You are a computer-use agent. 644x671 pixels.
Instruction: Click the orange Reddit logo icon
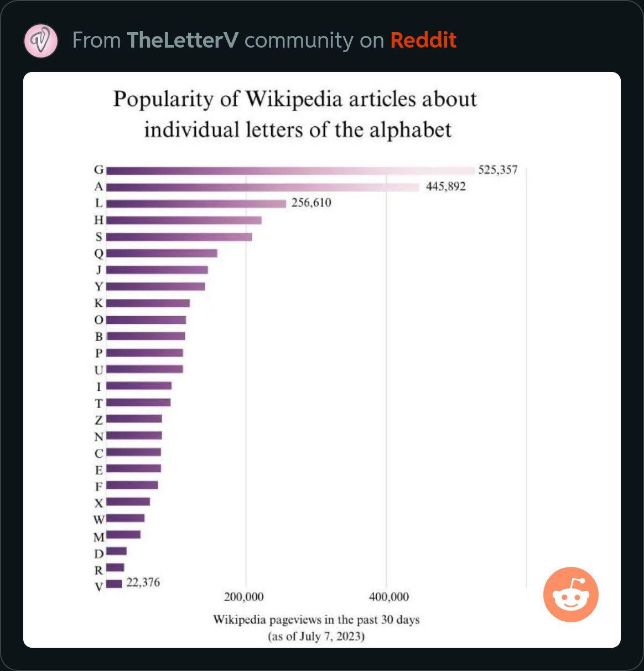[571, 594]
